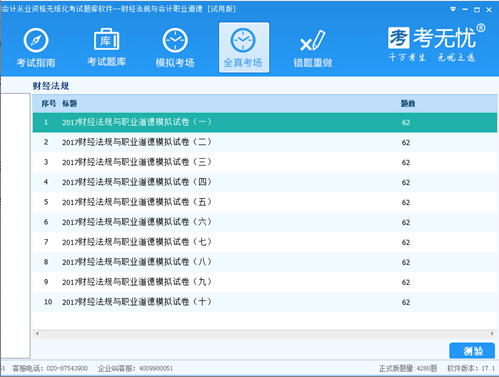Screen dimensions: 499x377
Task: Click the horizontal scrollbar left arrow
Action: click(x=37, y=333)
